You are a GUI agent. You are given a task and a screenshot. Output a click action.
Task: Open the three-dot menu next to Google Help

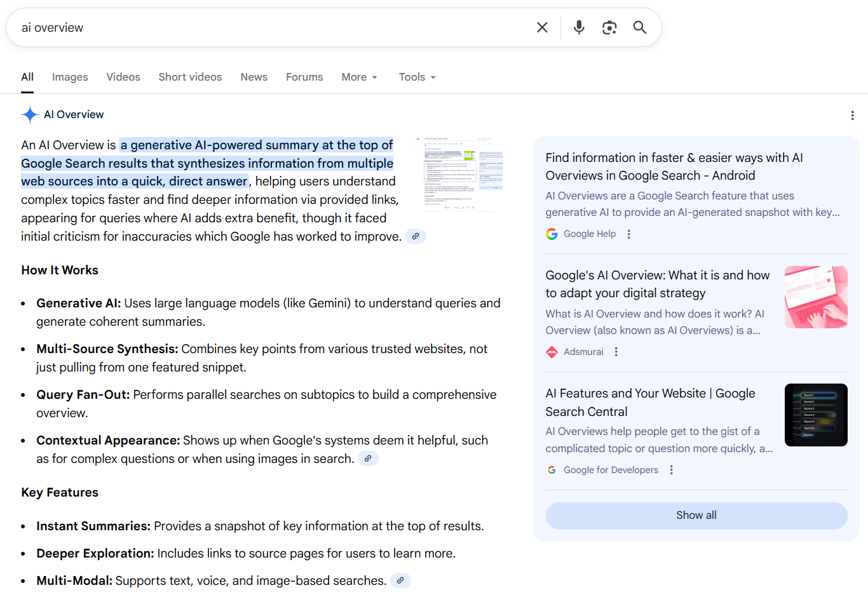[628, 234]
